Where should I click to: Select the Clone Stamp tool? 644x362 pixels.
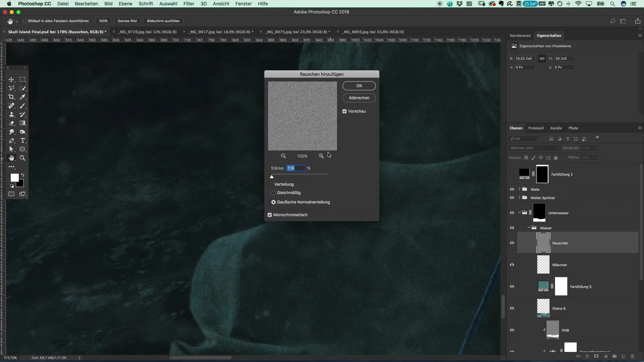(x=11, y=115)
